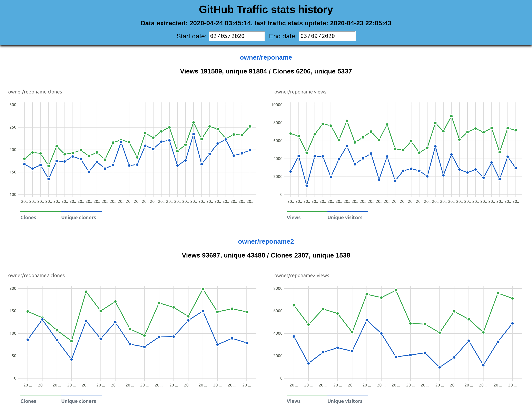The height and width of the screenshot is (413, 532).
Task: Click the first green point in reponame2 views chart
Action: click(294, 305)
